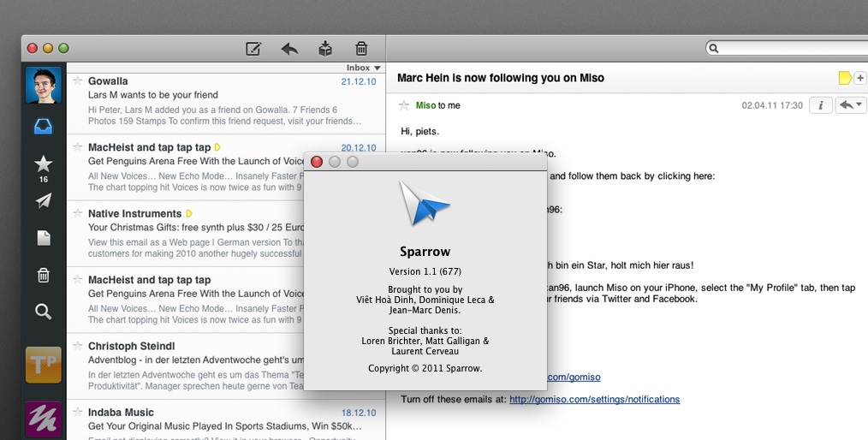This screenshot has height=440, width=868.
Task: Star the open Miso email
Action: [404, 105]
